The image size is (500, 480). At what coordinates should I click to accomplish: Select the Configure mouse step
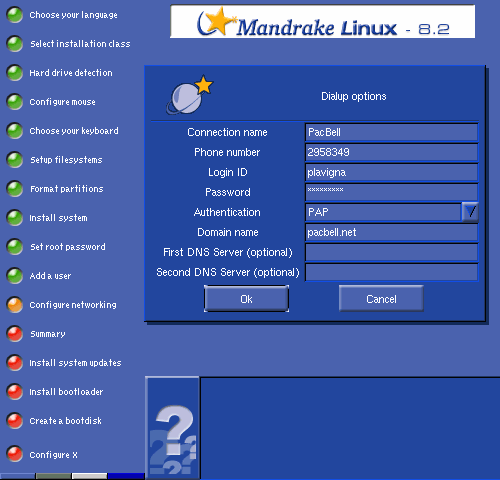(x=62, y=102)
